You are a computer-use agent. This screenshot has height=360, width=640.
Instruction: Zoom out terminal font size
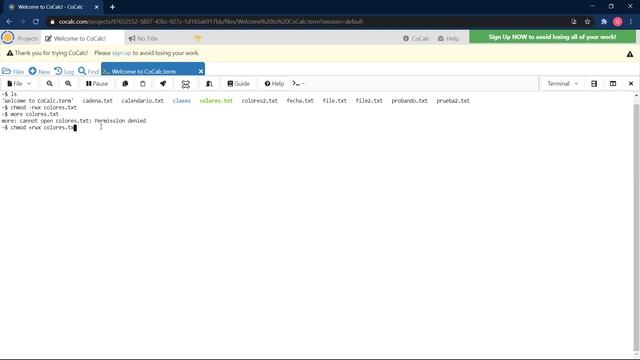click(49, 84)
